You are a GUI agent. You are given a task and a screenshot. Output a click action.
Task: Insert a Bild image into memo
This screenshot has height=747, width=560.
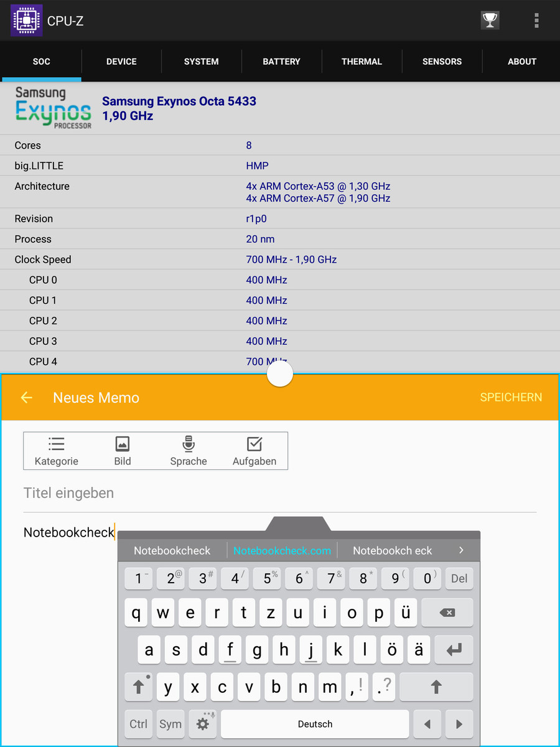(x=123, y=451)
